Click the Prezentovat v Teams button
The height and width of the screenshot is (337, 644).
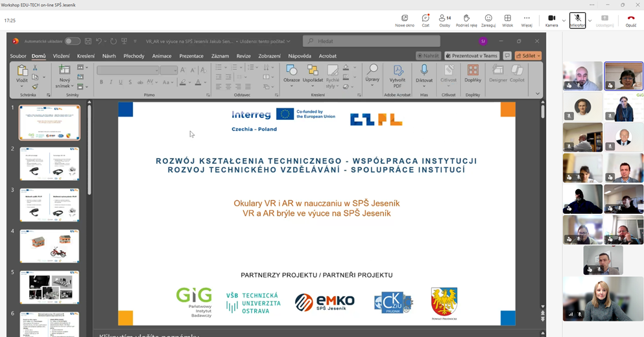471,56
